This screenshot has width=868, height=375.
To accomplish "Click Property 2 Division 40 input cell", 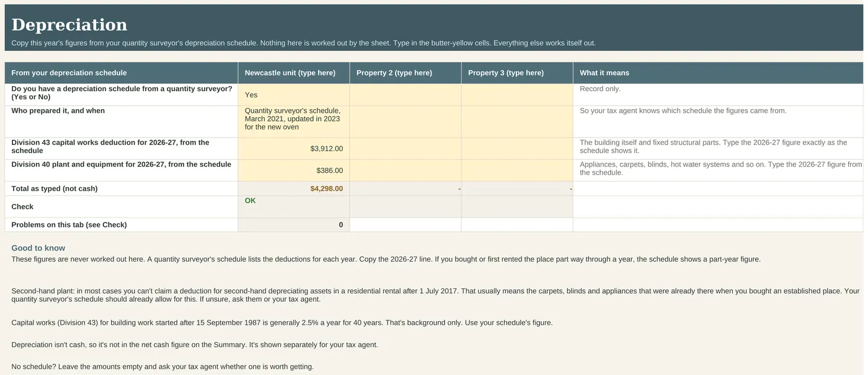I will 405,170.
